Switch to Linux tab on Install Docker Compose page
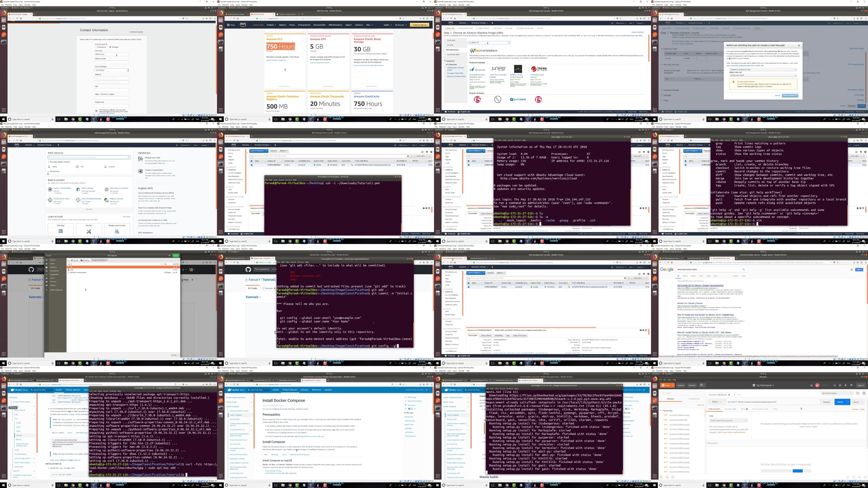This screenshot has height=488, width=868. tap(284, 454)
